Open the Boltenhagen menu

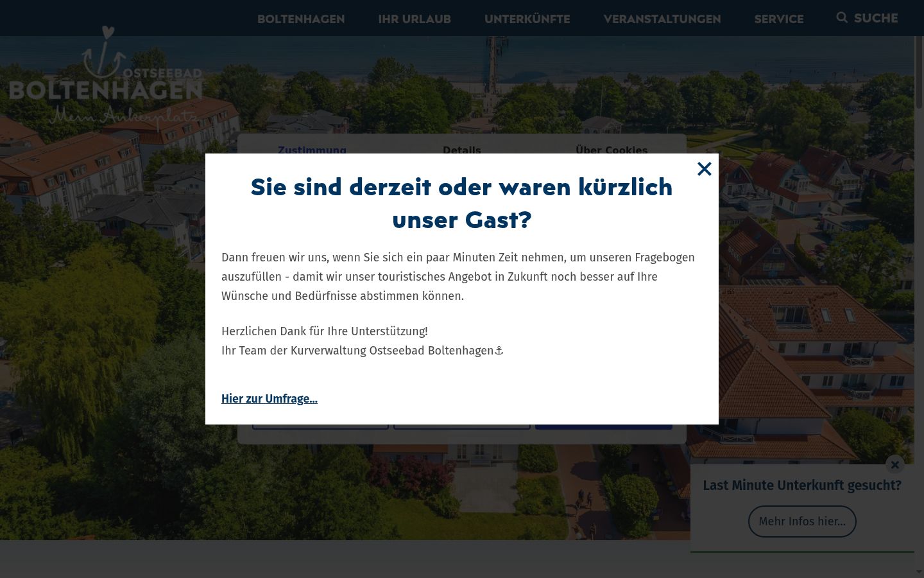301,19
